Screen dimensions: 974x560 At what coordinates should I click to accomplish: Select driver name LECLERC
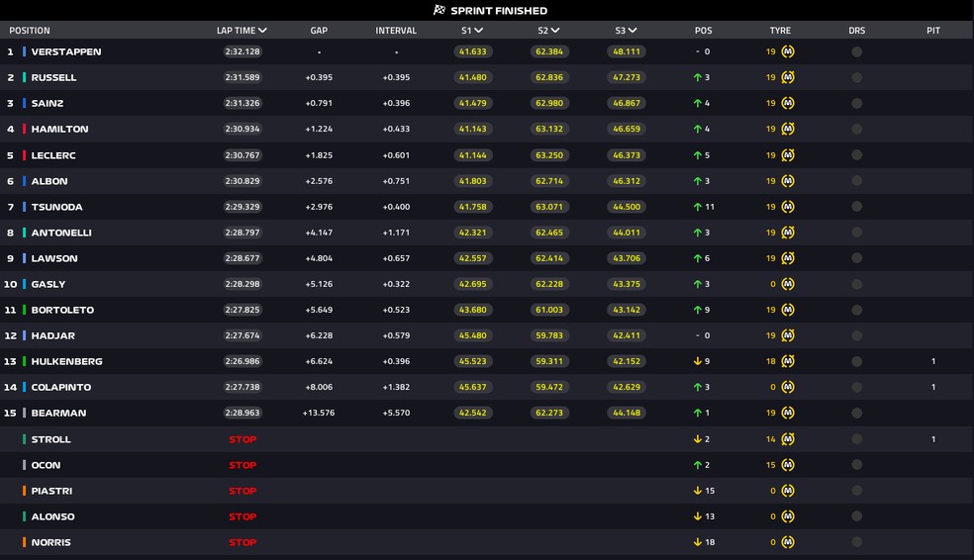pyautogui.click(x=53, y=155)
